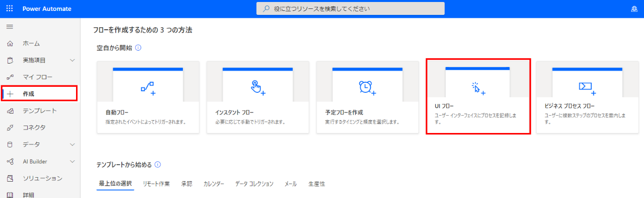644x198 pixels.
Task: Click the 詳細 book icon
Action: click(x=9, y=195)
